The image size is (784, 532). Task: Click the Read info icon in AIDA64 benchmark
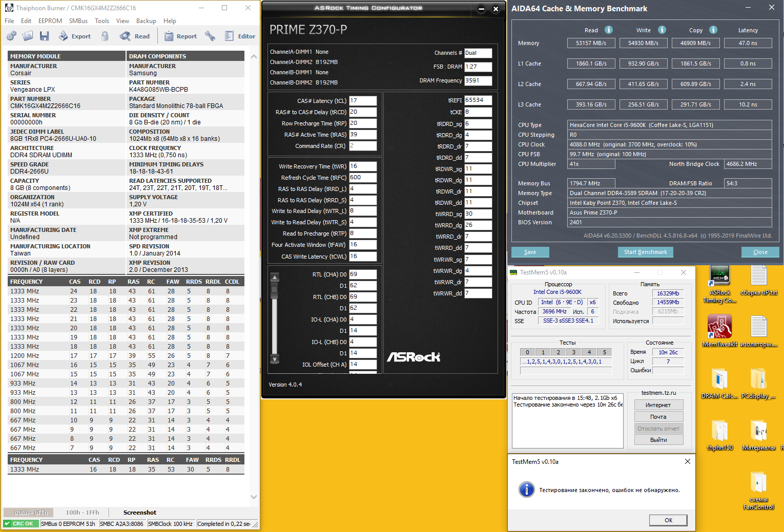click(609, 30)
